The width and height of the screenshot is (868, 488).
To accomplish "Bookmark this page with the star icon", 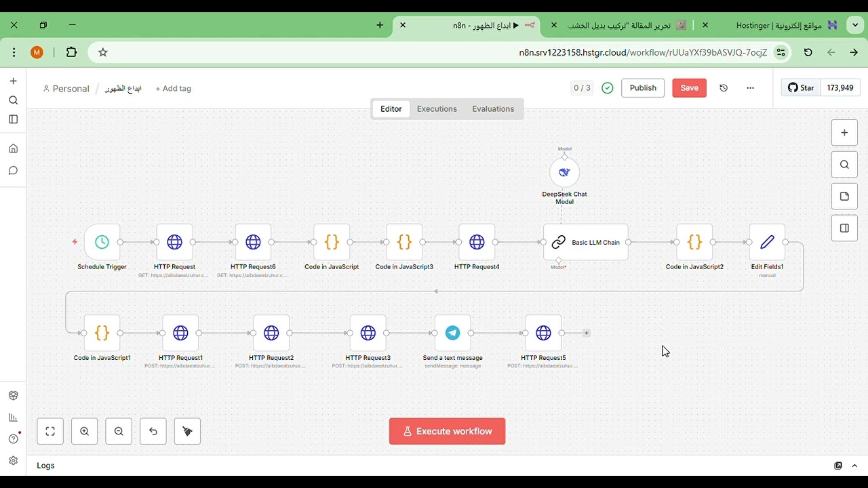I will [x=103, y=52].
